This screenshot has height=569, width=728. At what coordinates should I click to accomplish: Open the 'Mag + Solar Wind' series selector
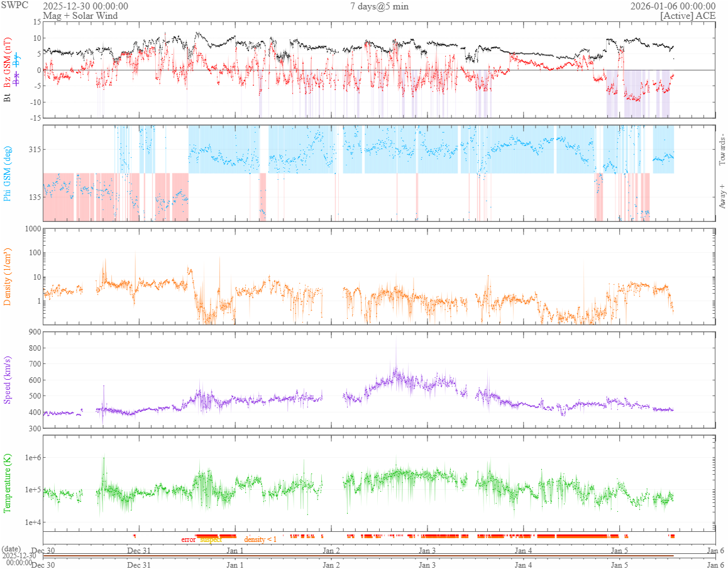pos(80,15)
